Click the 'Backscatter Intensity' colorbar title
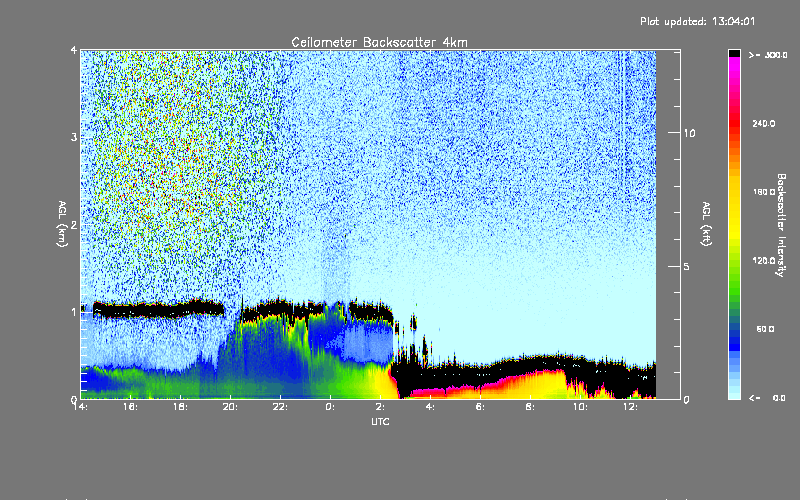Screen dimensions: 800x500 pyautogui.click(x=781, y=225)
